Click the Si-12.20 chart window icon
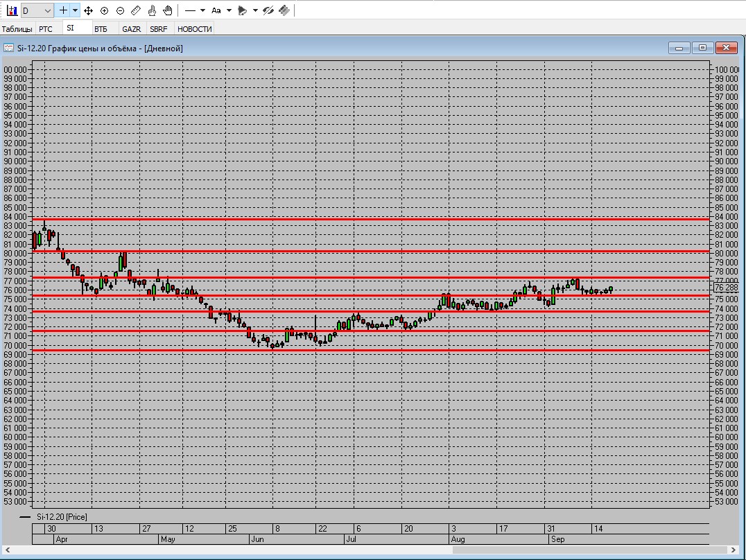The height and width of the screenshot is (560, 746). [x=8, y=48]
